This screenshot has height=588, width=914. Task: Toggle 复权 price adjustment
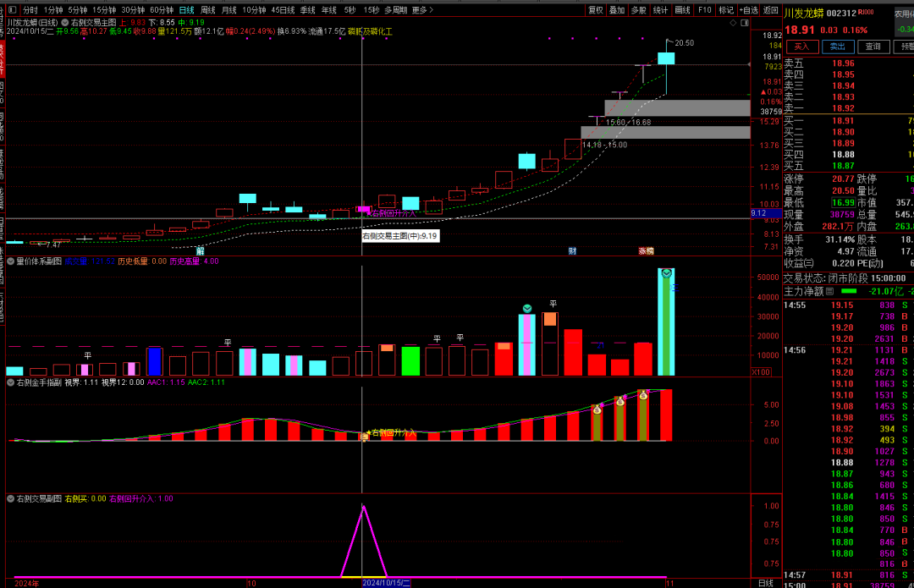pos(596,10)
